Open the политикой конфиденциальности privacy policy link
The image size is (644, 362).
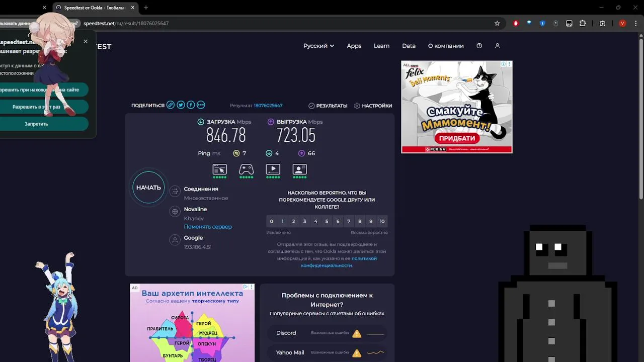pos(339,262)
